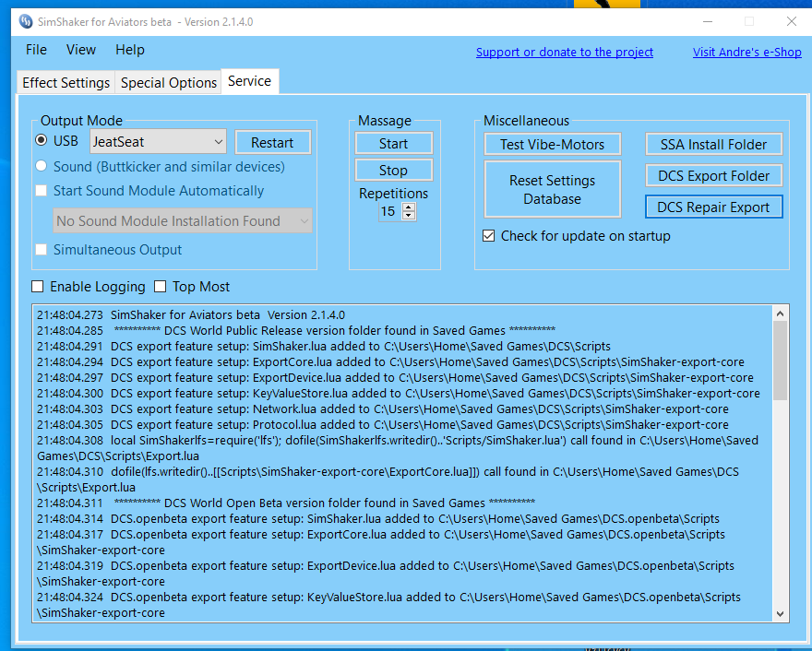The image size is (812, 651).
Task: Click log entry timestamped 21:48:04.303 about Network.lua
Action: pos(383,409)
